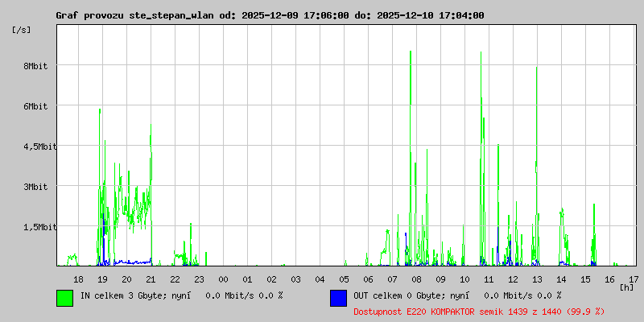Screen dimensions: 644x322
Task: Select the 8Mbit y-axis label
Action: point(35,66)
